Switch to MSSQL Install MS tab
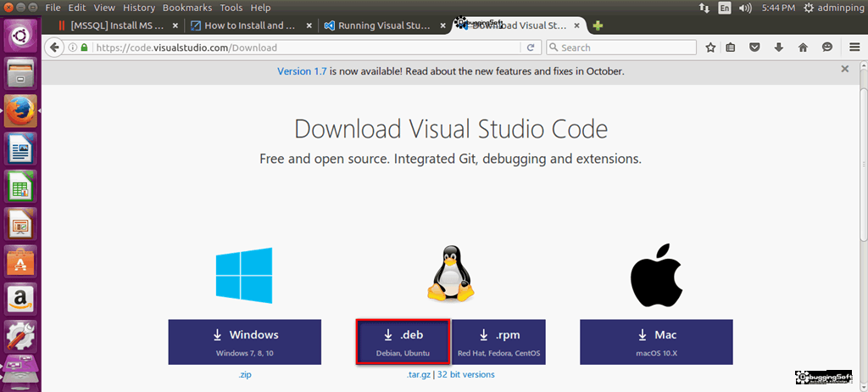868x392 pixels. coord(118,25)
